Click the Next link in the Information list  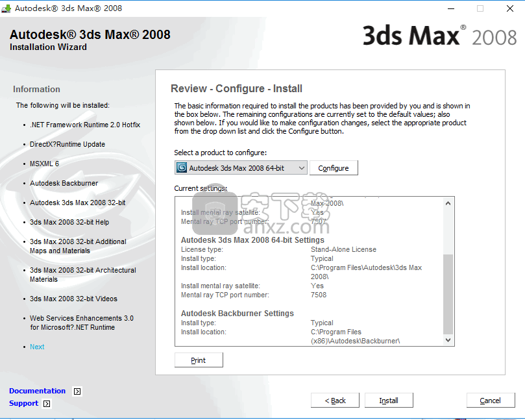pyautogui.click(x=37, y=347)
